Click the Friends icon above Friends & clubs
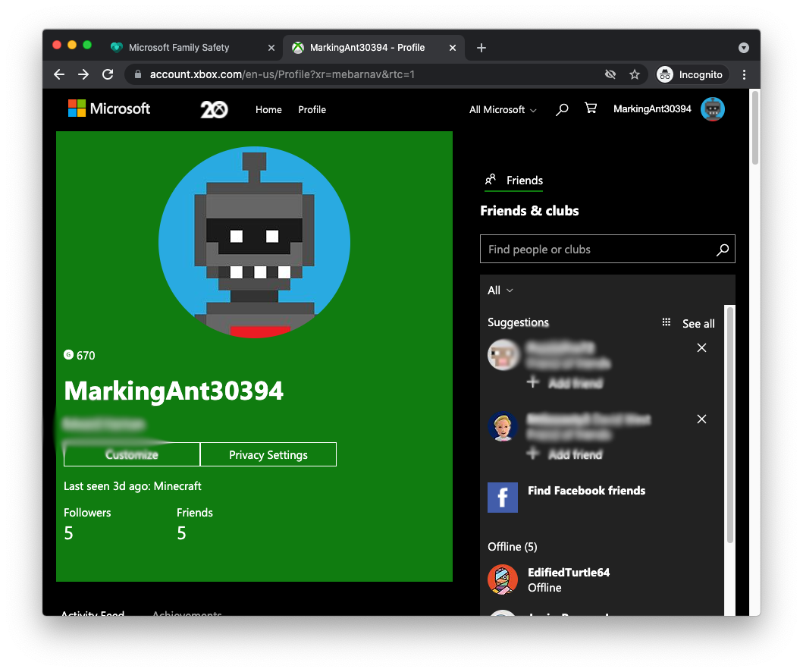Image resolution: width=803 pixels, height=672 pixels. pos(489,180)
